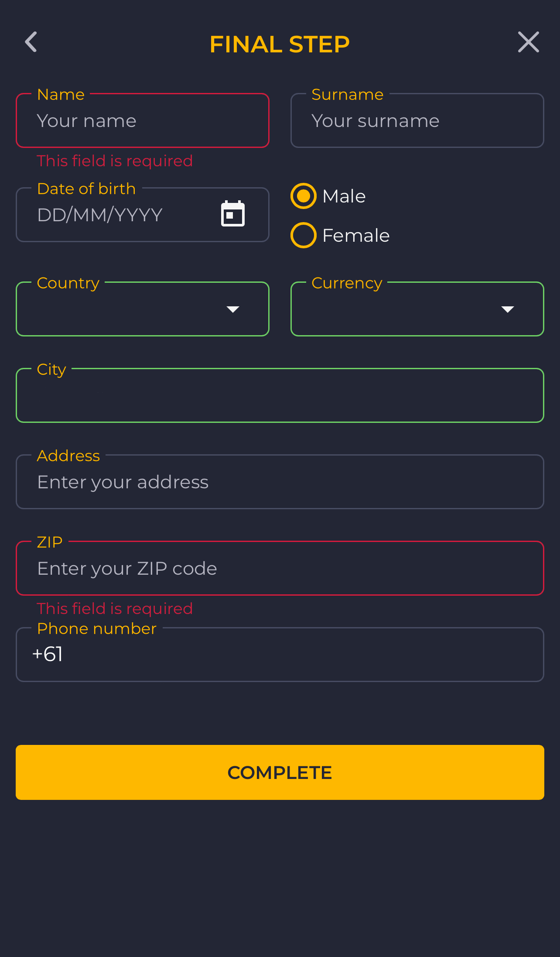Image resolution: width=560 pixels, height=957 pixels.
Task: Select the Female radio button
Action: [304, 235]
